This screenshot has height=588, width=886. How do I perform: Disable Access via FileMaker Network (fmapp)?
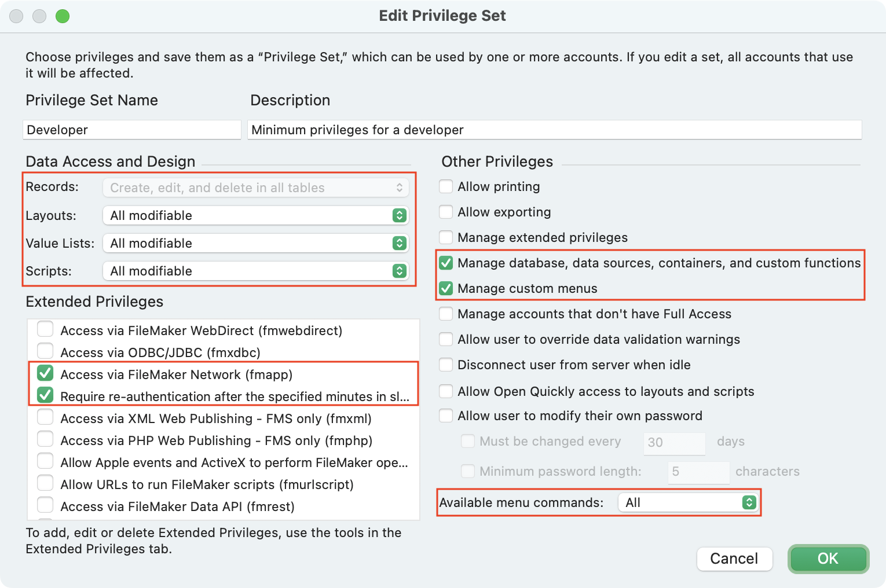pyautogui.click(x=45, y=374)
